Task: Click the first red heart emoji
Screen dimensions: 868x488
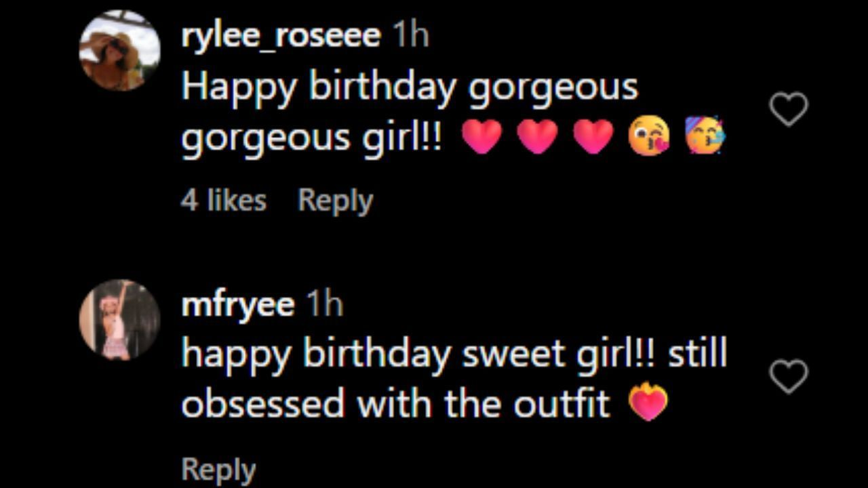Action: pos(481,138)
